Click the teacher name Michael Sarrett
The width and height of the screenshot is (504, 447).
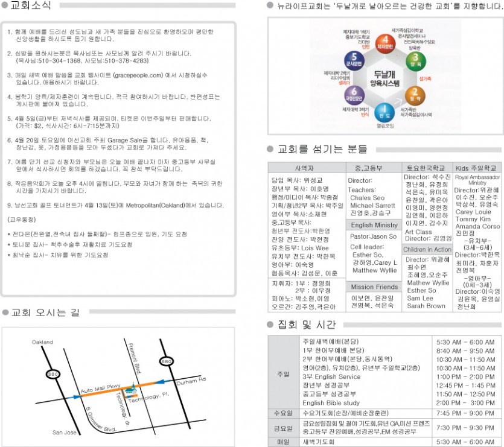point(372,205)
